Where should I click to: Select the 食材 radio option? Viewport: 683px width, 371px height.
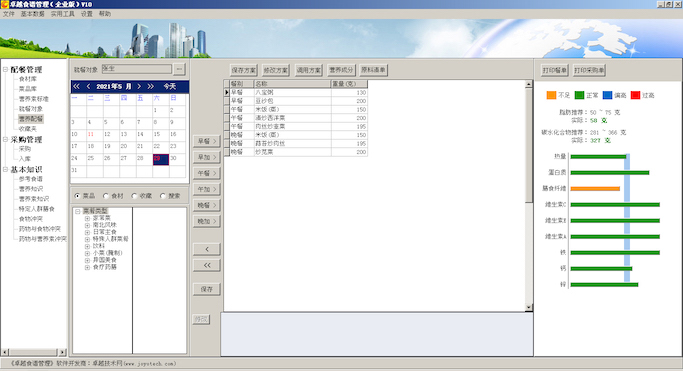point(106,196)
